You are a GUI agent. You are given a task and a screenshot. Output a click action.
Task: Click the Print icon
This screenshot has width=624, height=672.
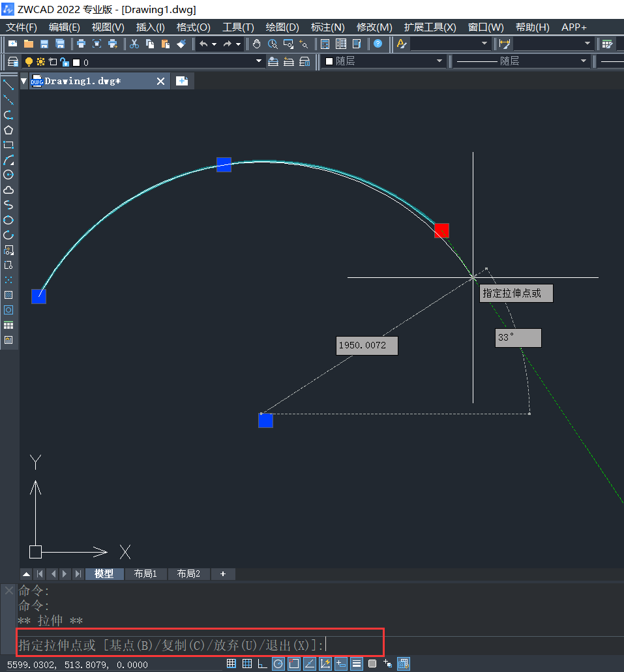[81, 44]
